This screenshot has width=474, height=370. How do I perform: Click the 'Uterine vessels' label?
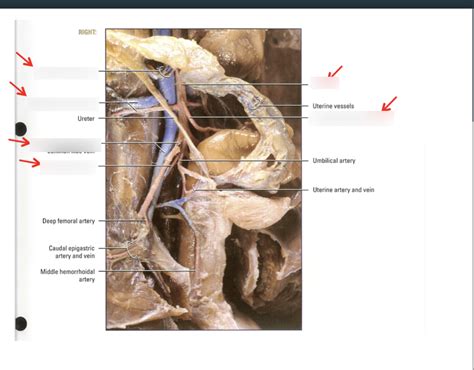coord(333,106)
